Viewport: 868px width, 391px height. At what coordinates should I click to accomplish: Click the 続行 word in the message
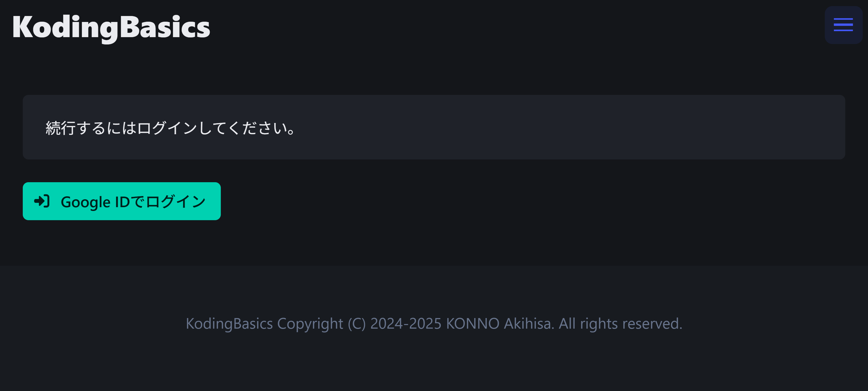(x=61, y=128)
